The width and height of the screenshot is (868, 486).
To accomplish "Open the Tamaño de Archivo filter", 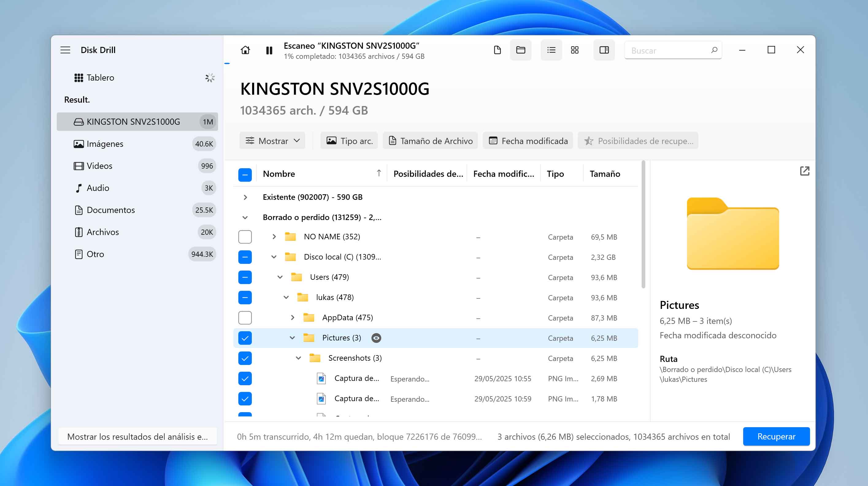I will [430, 141].
